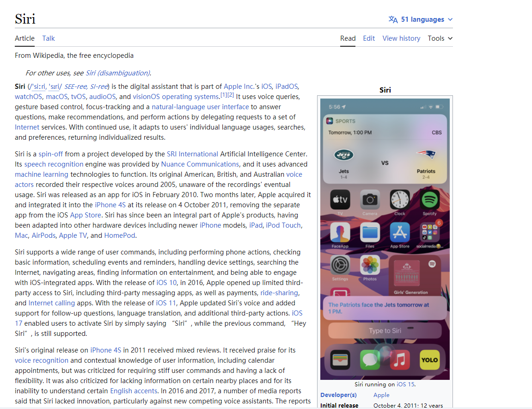
Task: Open the iOS 15 caption link
Action: [405, 384]
